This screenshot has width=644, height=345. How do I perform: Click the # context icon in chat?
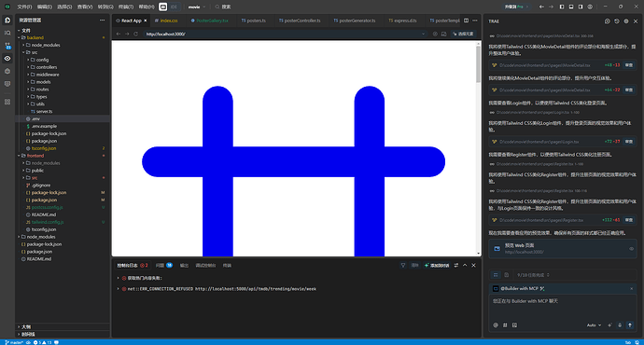(x=505, y=324)
